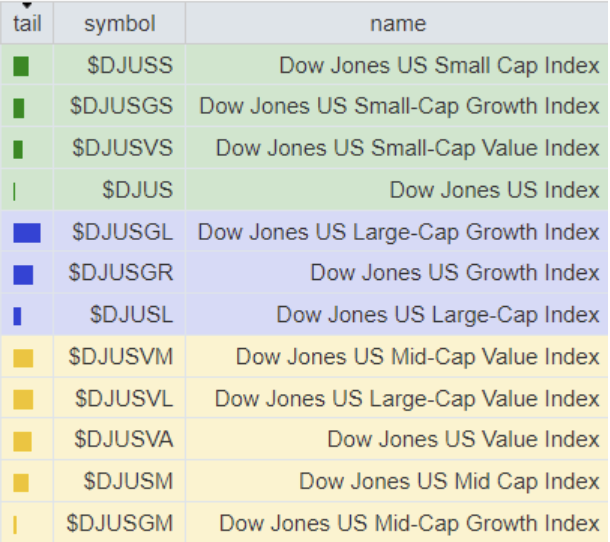Click blue tail bar for $DJUSGR

pyautogui.click(x=23, y=274)
